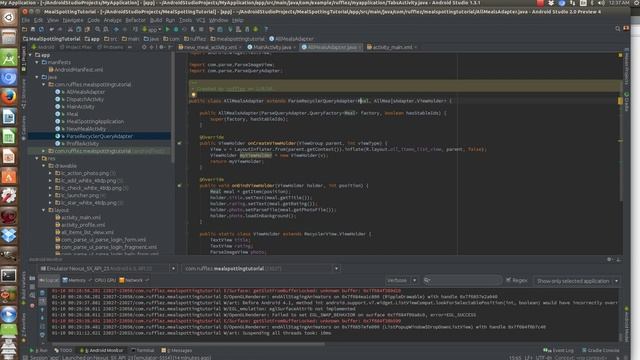Open the Build menu

coord(156,20)
